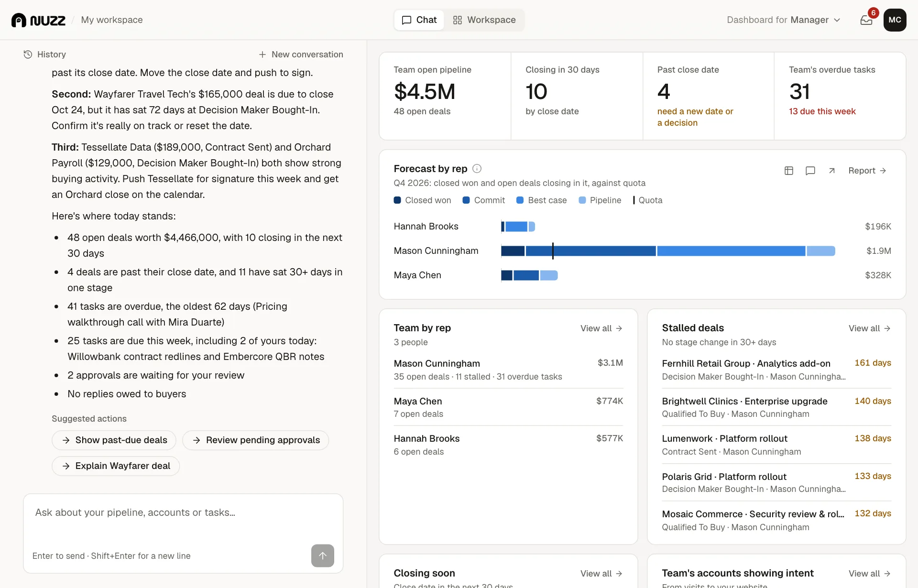
Task: Open the Closing in 30 days card
Action: pos(577,96)
